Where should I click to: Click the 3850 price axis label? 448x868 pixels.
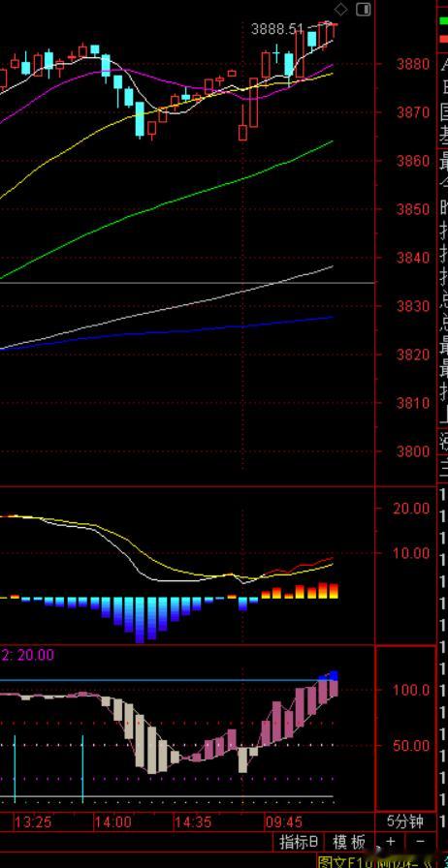click(x=413, y=210)
